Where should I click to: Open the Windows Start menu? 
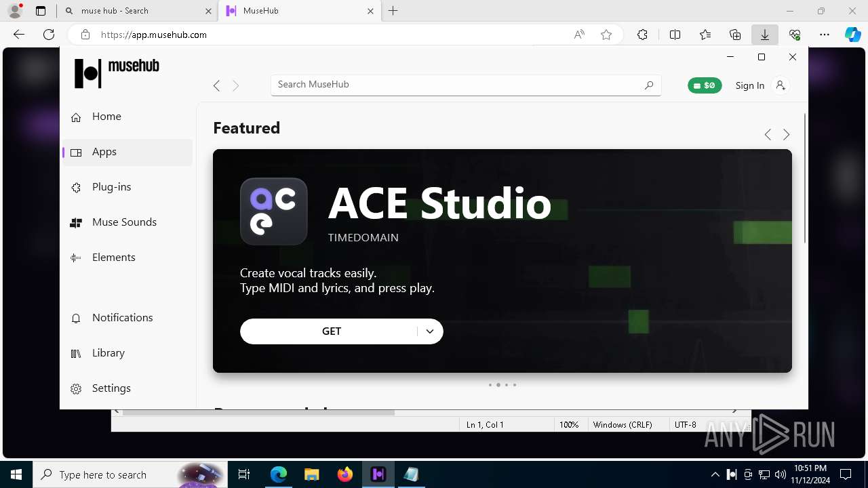click(x=16, y=474)
